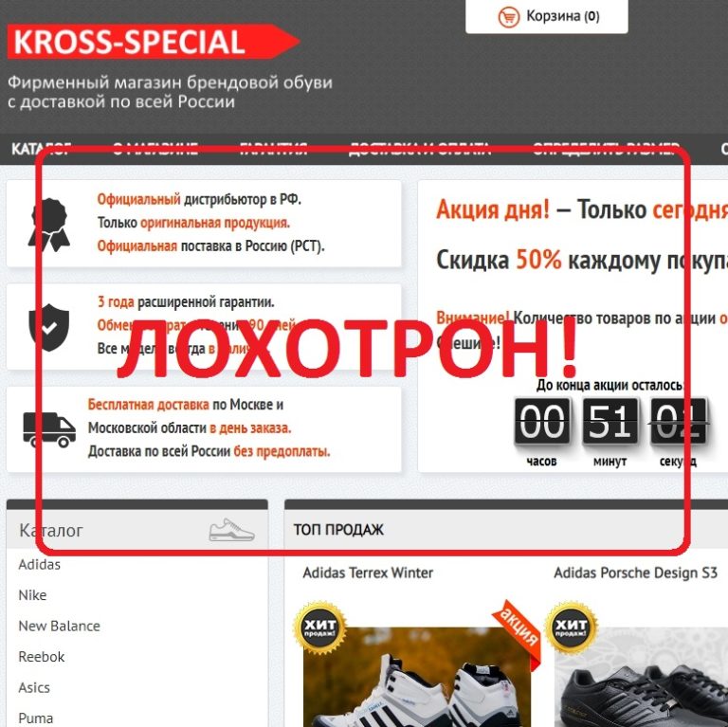
Task: Click the sneaker icon in Каталог header
Action: [x=231, y=530]
